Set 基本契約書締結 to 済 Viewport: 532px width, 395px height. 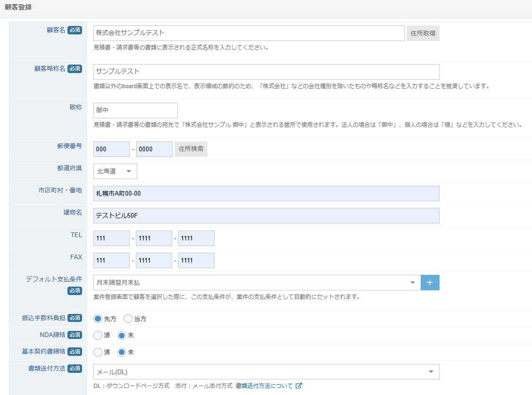click(98, 352)
